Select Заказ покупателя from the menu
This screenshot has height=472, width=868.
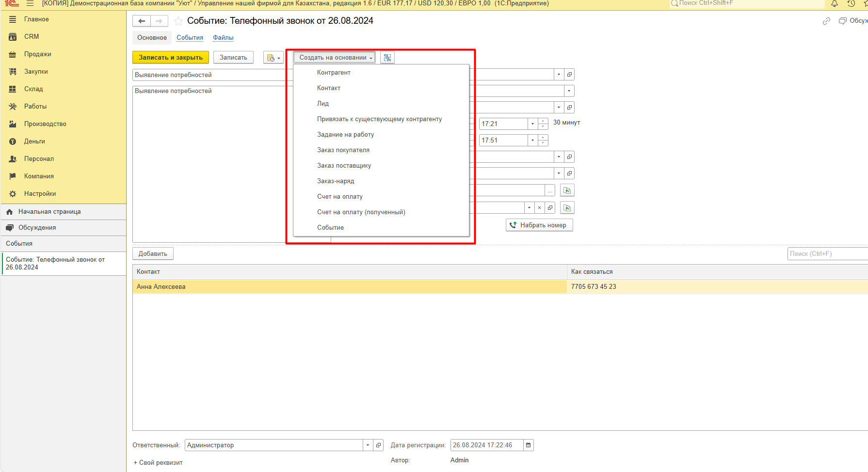[x=343, y=150]
